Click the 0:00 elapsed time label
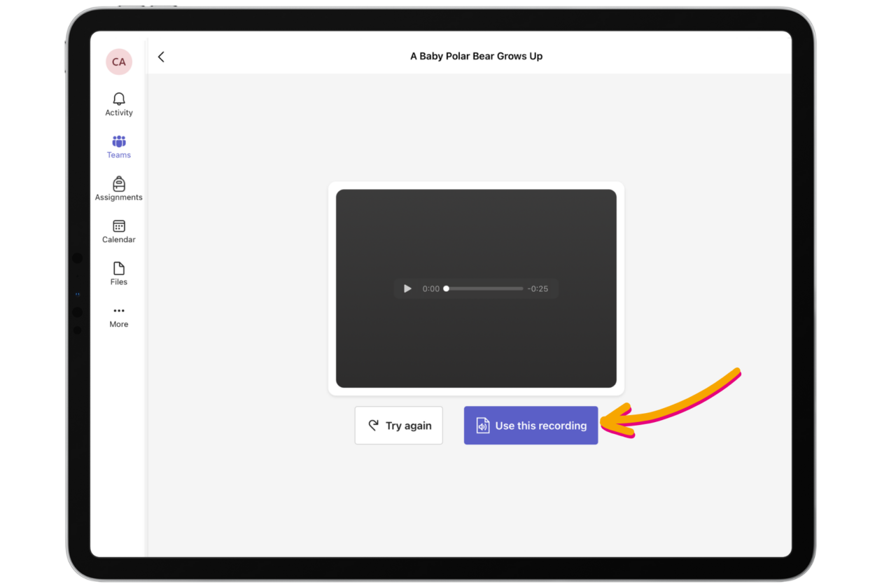 [431, 288]
